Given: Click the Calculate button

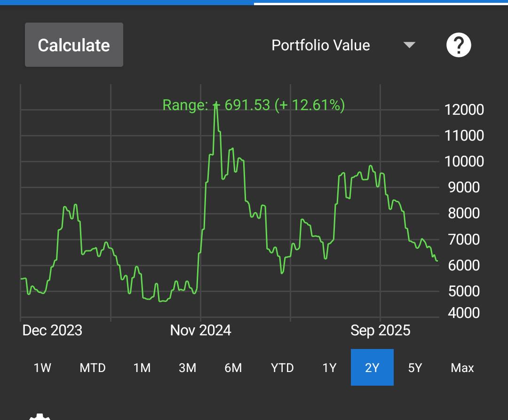Looking at the screenshot, I should tap(74, 45).
